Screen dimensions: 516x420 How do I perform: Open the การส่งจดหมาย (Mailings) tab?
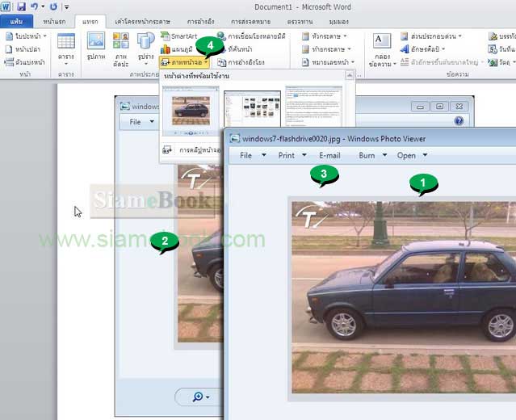click(x=251, y=22)
